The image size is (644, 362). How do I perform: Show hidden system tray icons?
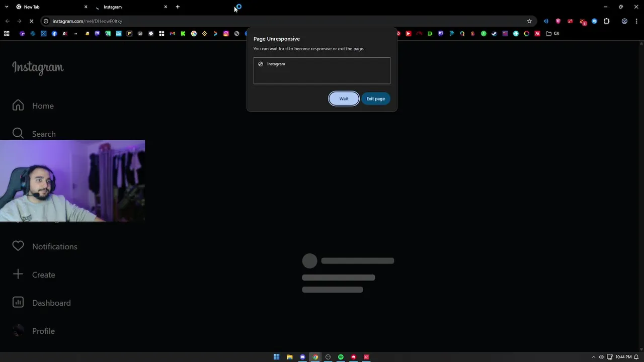[593, 357]
